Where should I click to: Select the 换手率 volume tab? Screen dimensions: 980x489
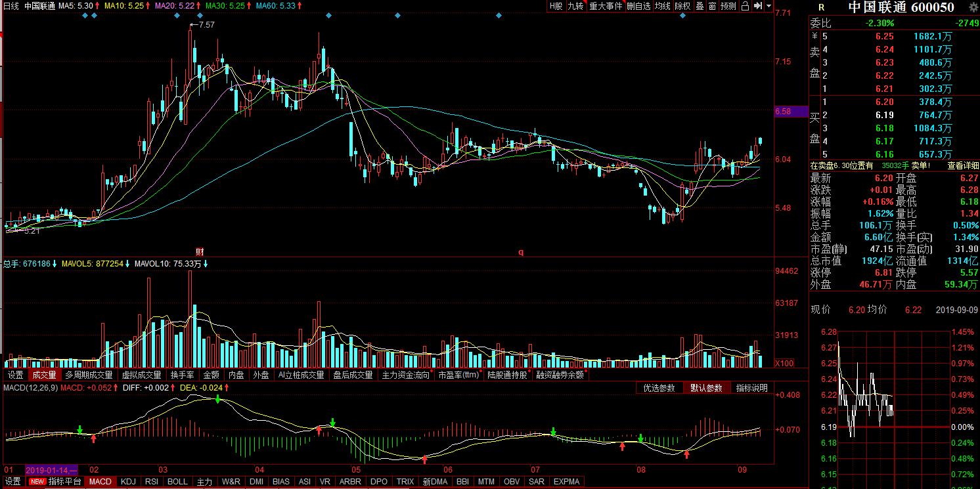[x=182, y=375]
